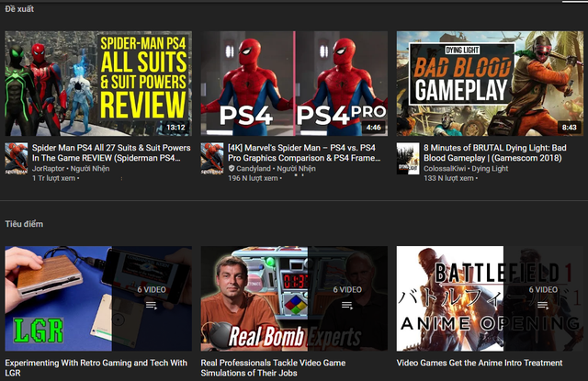Visit the ColossalKiwi channel link
The height and width of the screenshot is (381, 588).
coord(445,169)
